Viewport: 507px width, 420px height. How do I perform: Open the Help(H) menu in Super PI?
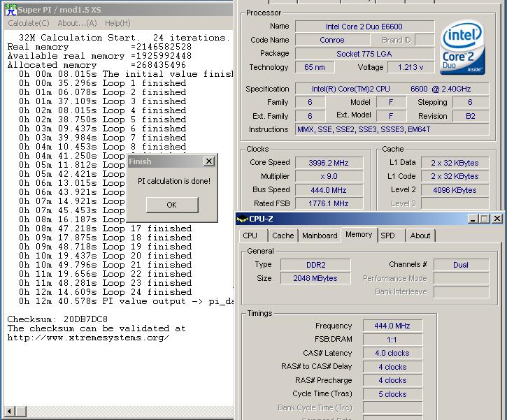click(117, 23)
